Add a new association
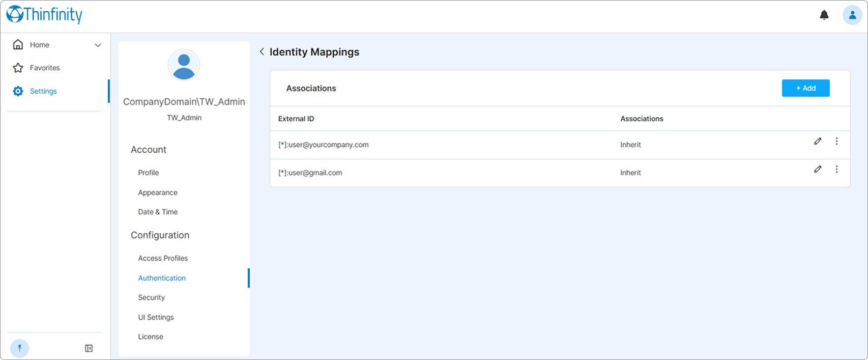 [805, 88]
